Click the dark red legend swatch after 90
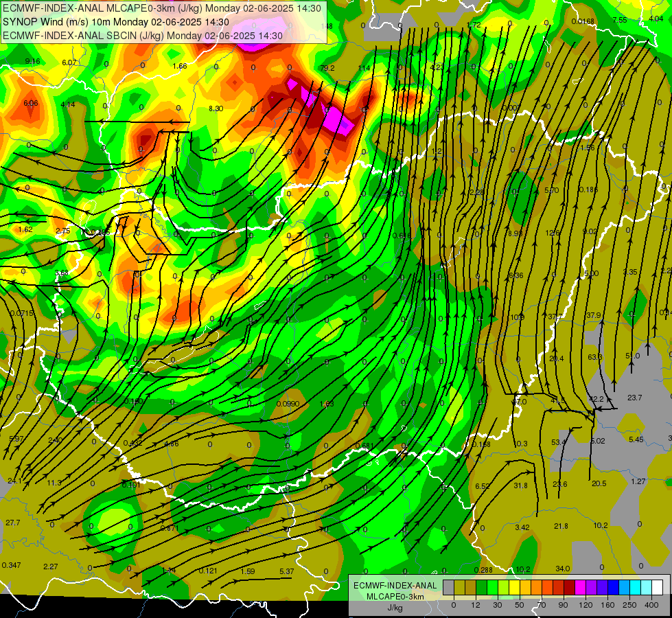Screen dimensions: 672x618 pyautogui.click(x=570, y=587)
